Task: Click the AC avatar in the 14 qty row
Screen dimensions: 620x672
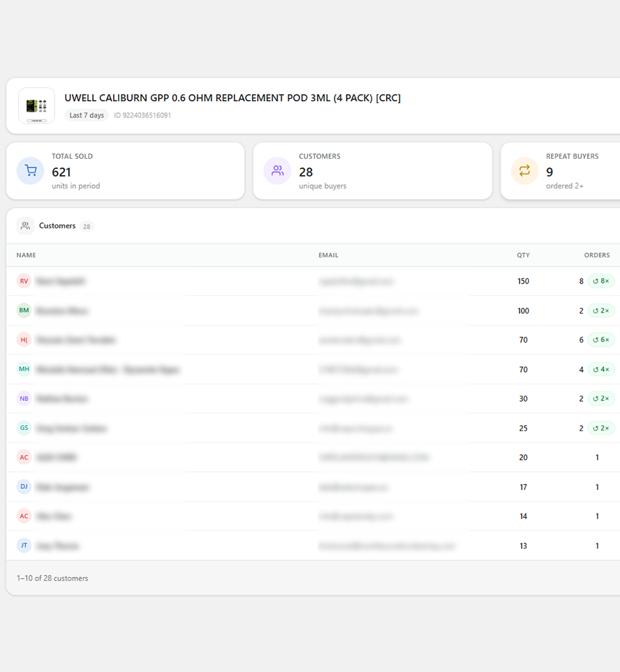Action: pyautogui.click(x=24, y=516)
